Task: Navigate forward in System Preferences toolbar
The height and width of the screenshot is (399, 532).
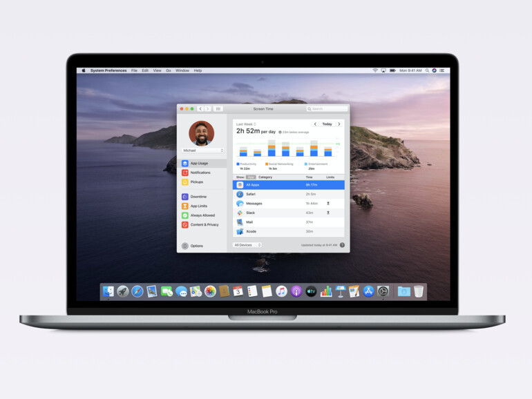Action: tap(208, 109)
